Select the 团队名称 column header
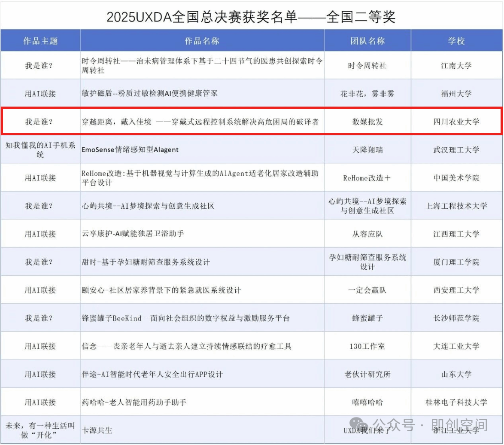504x445 pixels. click(x=367, y=41)
